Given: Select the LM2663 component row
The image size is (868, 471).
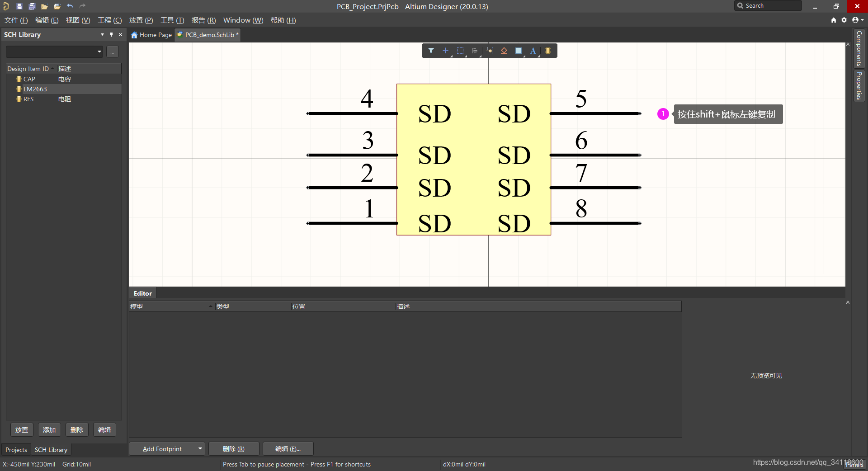Looking at the screenshot, I should click(64, 89).
